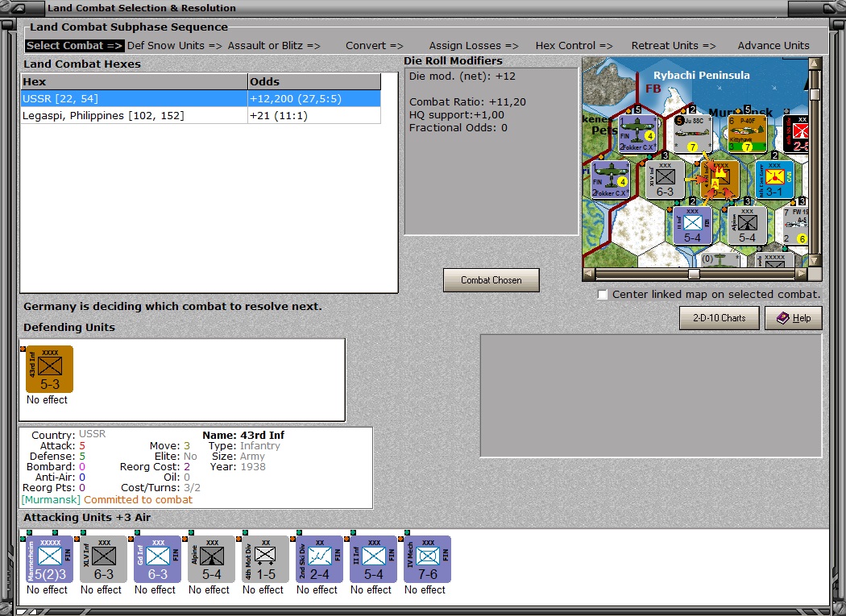Click Assign Losses subphase step
Image resolution: width=846 pixels, height=616 pixels.
point(474,46)
